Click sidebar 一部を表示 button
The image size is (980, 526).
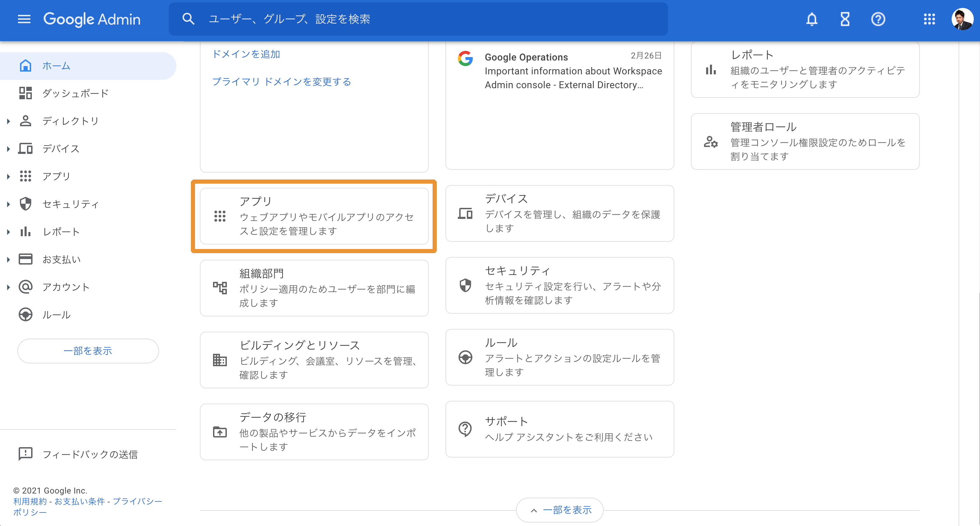click(88, 351)
